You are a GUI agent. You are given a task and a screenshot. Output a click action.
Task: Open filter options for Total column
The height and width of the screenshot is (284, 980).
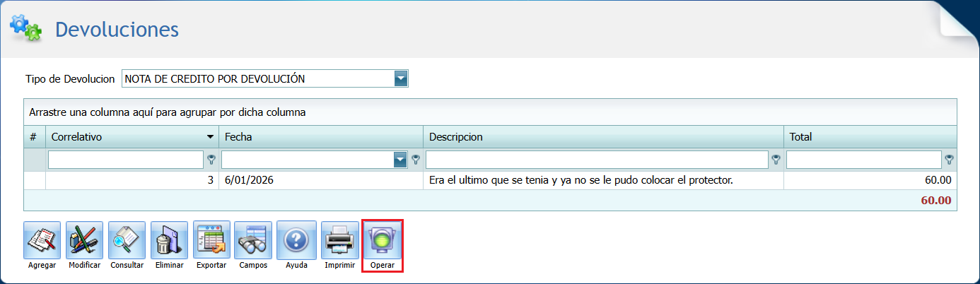tap(949, 160)
